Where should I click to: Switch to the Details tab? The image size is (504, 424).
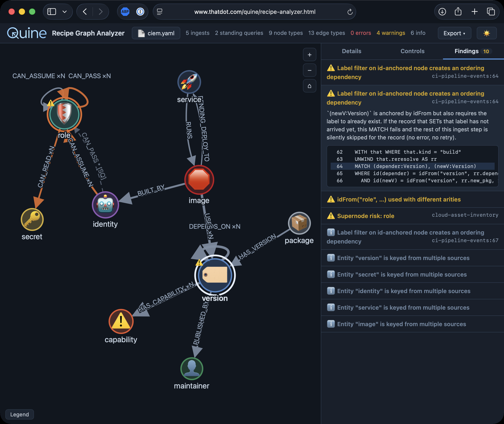click(351, 51)
